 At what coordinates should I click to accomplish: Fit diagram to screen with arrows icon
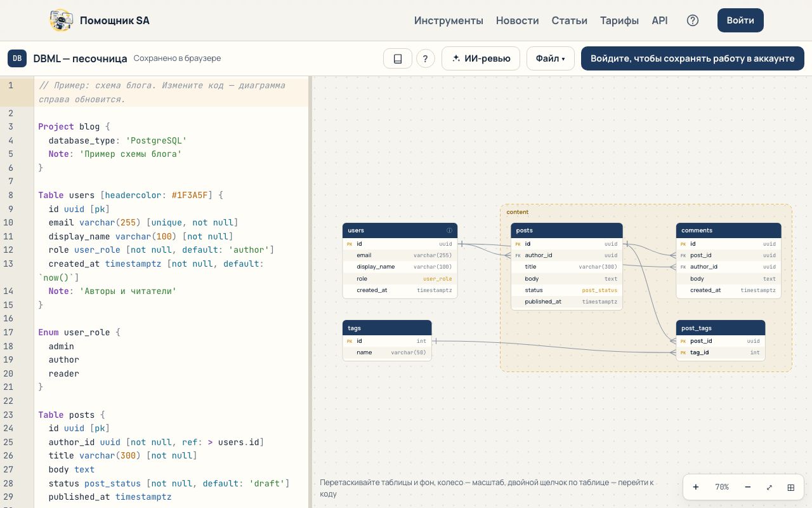(x=769, y=487)
